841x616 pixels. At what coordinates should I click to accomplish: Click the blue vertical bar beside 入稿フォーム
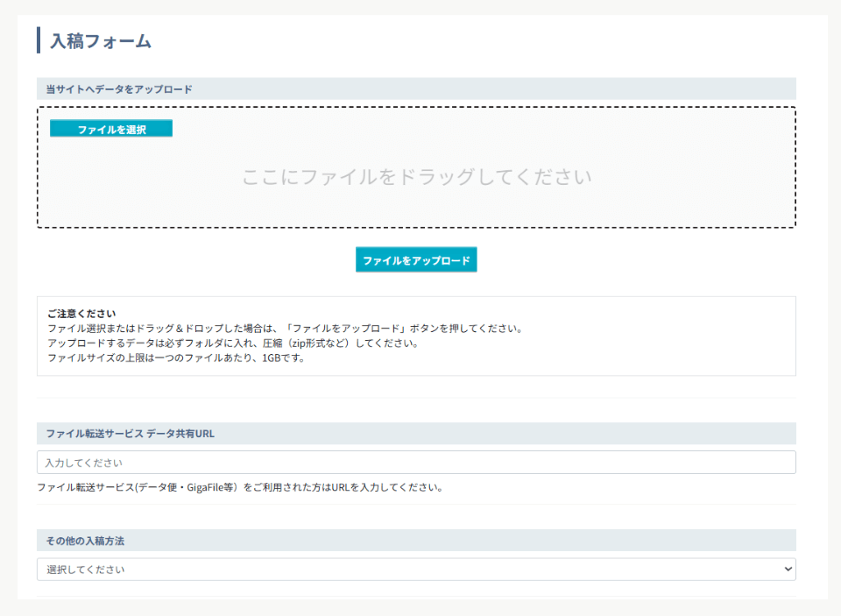39,40
